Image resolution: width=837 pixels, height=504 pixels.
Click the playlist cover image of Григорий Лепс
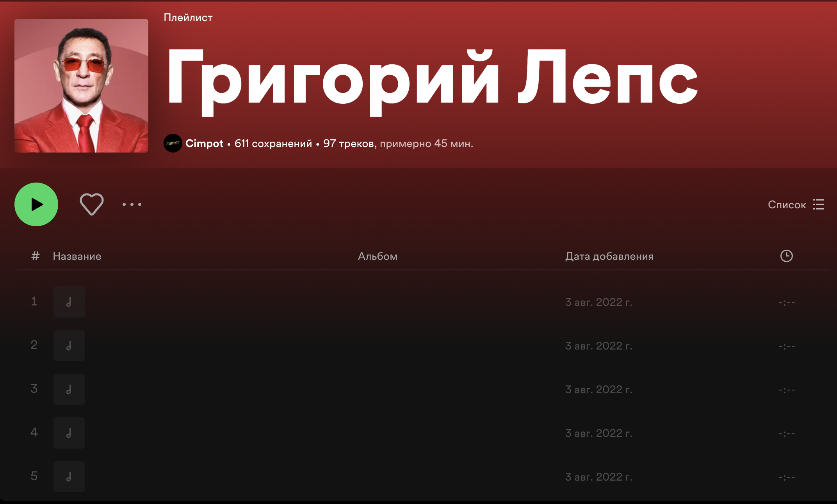tap(81, 86)
